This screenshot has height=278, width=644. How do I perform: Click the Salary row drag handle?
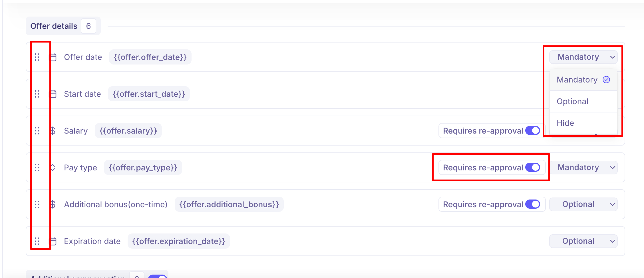click(x=37, y=131)
